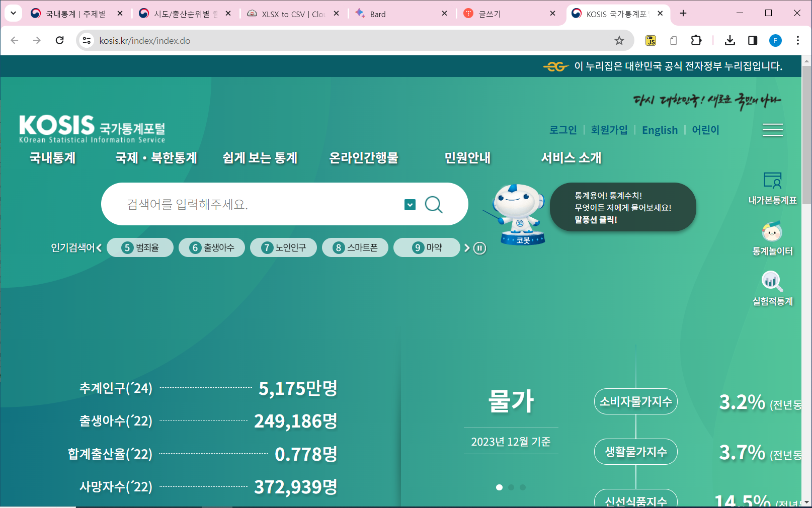Open the hamburger menu icon

coord(772,130)
